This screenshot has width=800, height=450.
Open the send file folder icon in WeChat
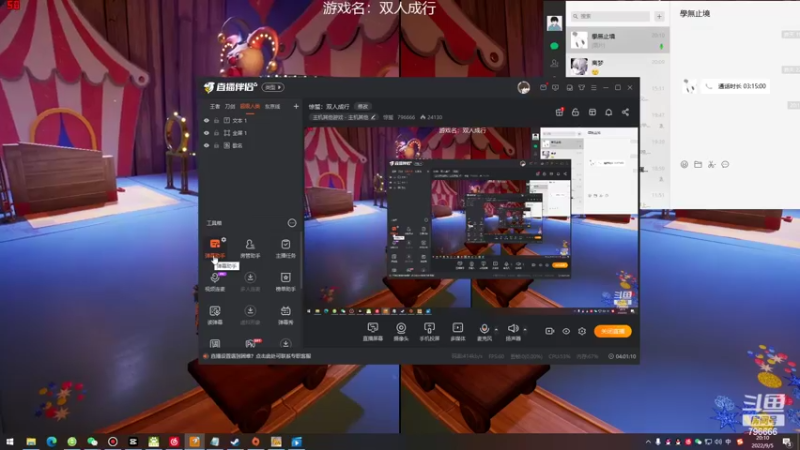[698, 164]
